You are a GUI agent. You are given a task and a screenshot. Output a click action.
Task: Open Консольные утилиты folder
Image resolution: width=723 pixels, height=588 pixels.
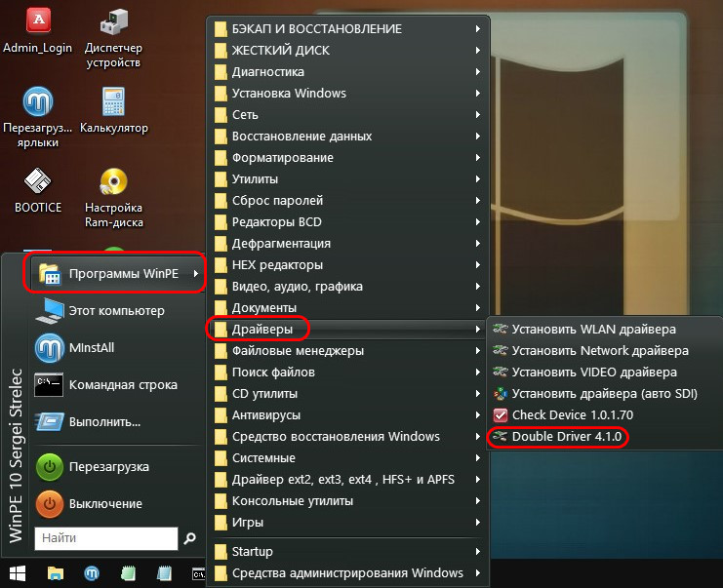coord(348,501)
